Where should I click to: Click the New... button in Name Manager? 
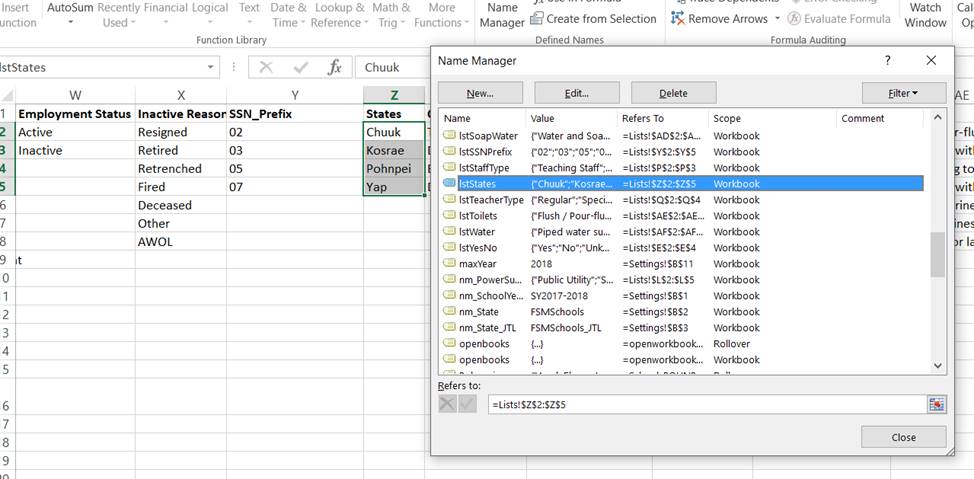pos(480,93)
